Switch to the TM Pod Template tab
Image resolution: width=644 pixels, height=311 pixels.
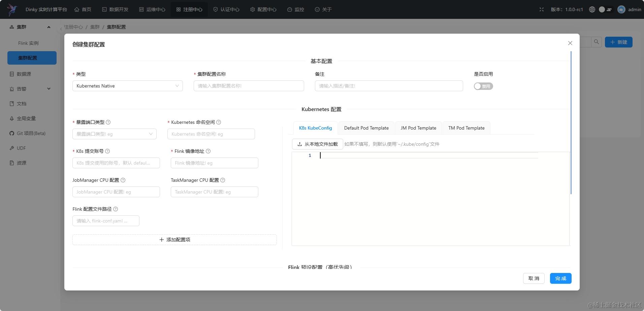click(x=466, y=128)
